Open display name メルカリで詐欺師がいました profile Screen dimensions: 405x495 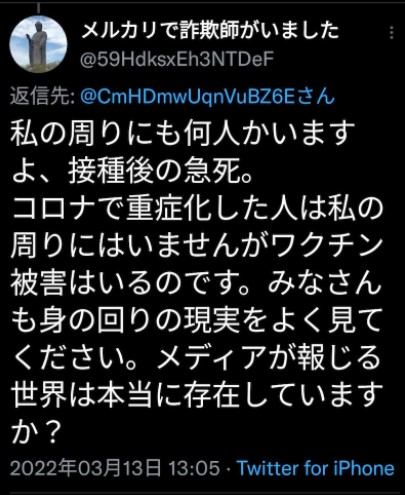pos(210,31)
